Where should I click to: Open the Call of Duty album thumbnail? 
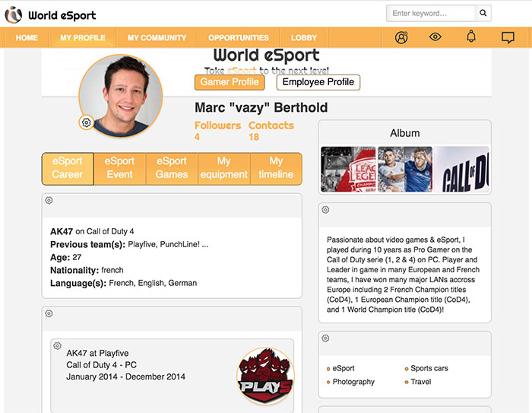pos(461,169)
